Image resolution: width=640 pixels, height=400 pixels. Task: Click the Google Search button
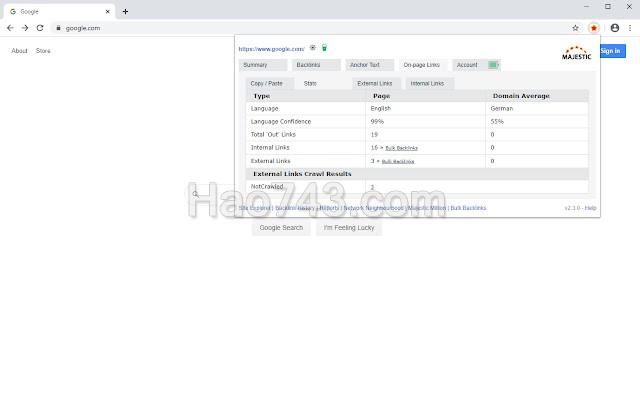(x=281, y=228)
